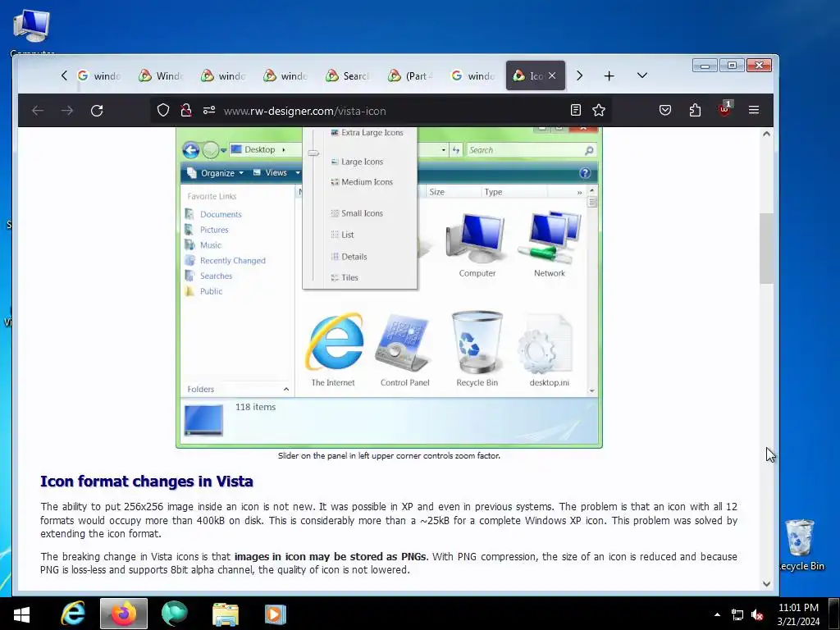The height and width of the screenshot is (630, 840).
Task: Switch to the (Part 4 tab
Action: tap(411, 75)
